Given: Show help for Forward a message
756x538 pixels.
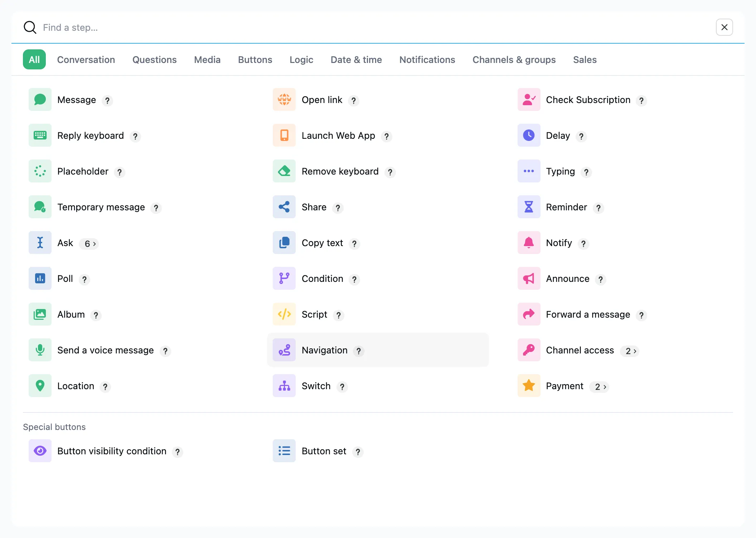Looking at the screenshot, I should [641, 315].
